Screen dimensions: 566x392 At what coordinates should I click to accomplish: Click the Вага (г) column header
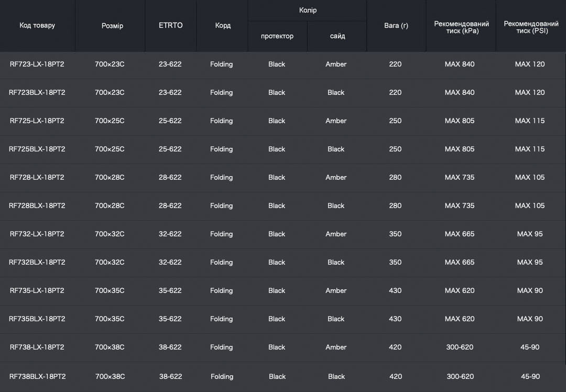tap(396, 25)
